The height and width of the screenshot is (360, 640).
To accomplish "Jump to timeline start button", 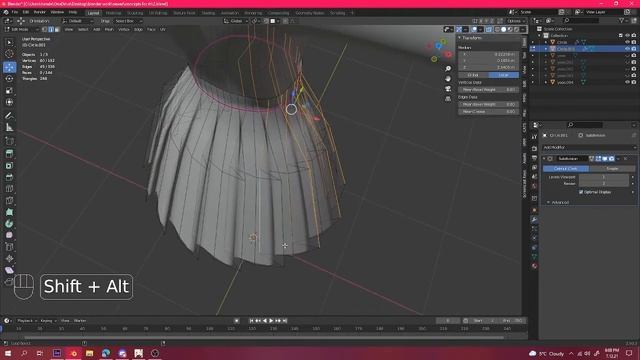I will (x=251, y=321).
